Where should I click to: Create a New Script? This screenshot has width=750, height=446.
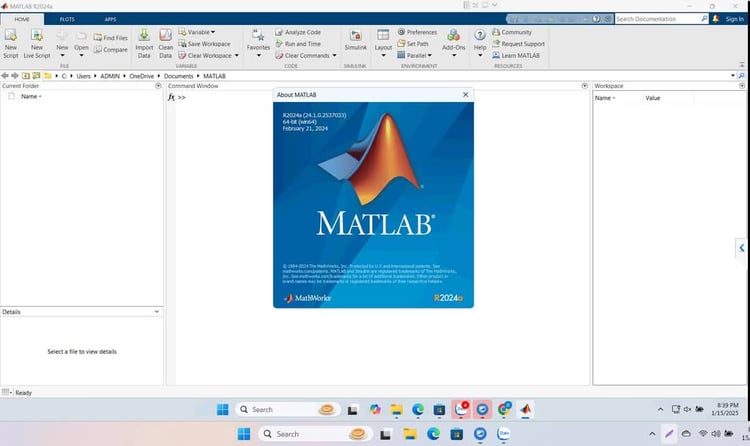(11, 43)
